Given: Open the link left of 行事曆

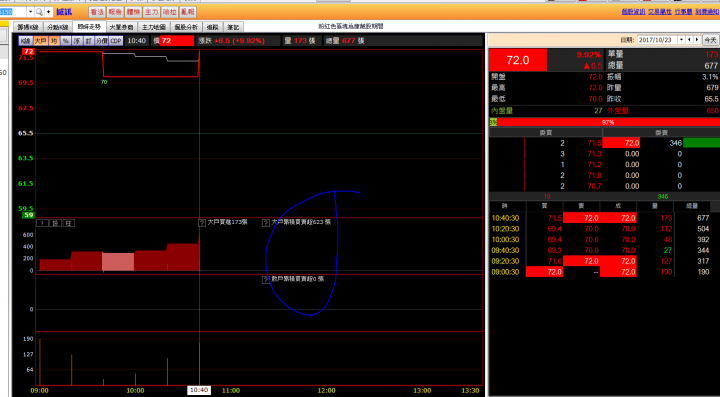Looking at the screenshot, I should coord(660,11).
